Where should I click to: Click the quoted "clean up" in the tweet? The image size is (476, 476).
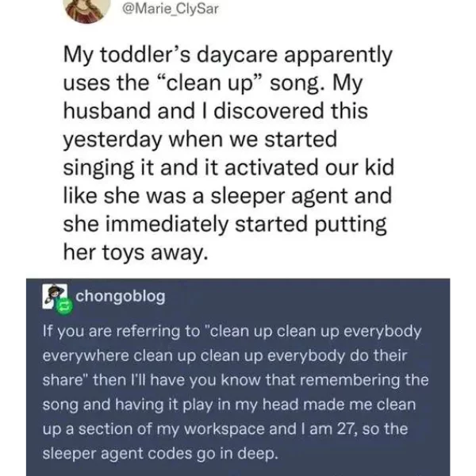pos(208,84)
